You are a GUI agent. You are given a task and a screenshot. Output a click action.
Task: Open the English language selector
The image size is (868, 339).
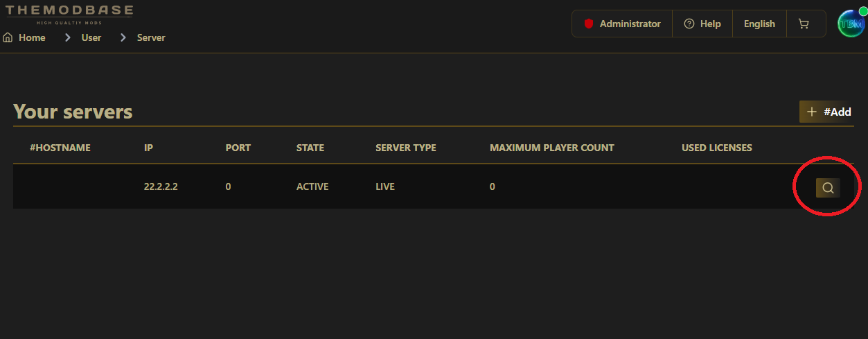point(759,24)
